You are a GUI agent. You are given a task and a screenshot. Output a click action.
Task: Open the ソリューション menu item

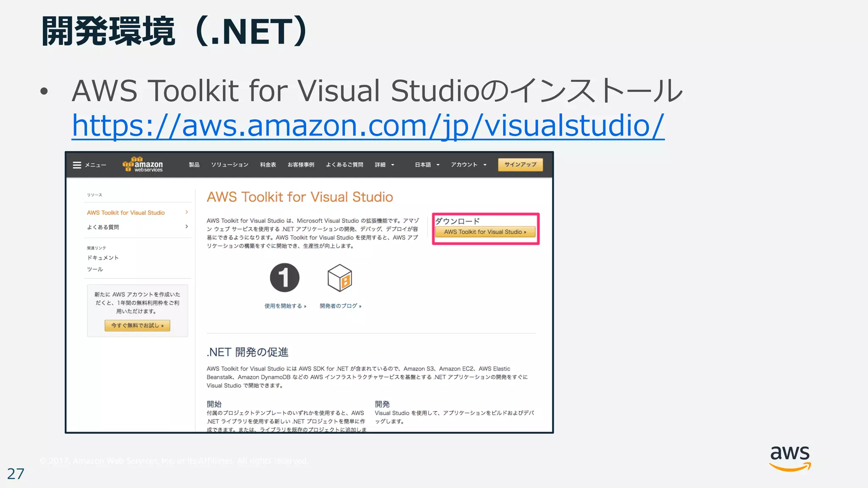pyautogui.click(x=230, y=165)
